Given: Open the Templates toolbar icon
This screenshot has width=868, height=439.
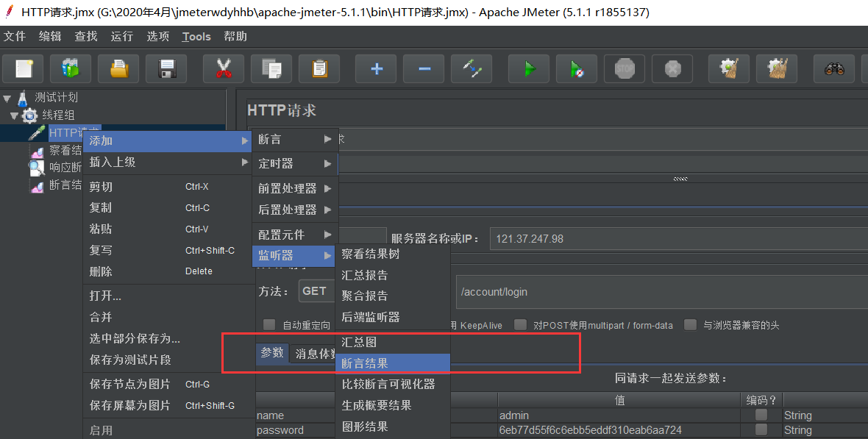Looking at the screenshot, I should [x=71, y=68].
